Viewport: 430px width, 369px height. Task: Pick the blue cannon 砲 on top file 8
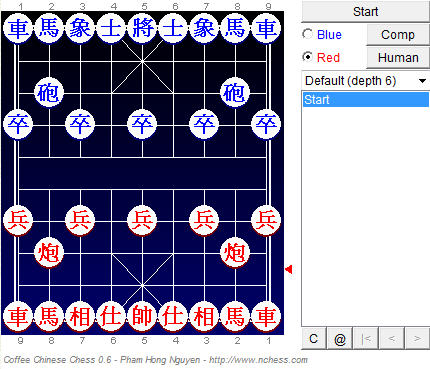pos(235,92)
